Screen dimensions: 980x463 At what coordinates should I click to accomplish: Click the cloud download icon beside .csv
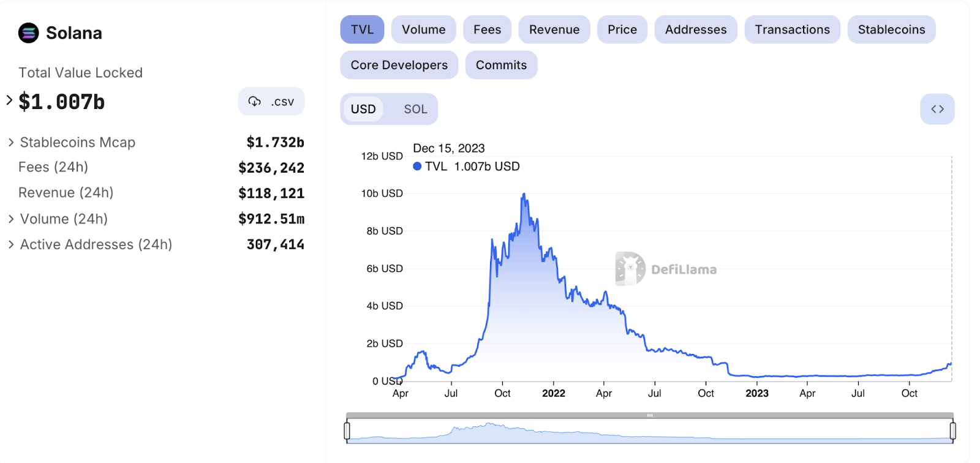pyautogui.click(x=254, y=102)
